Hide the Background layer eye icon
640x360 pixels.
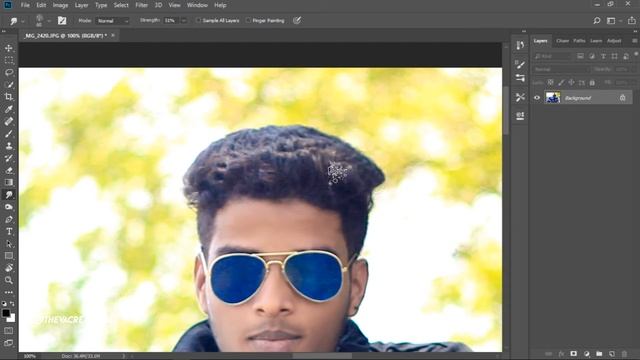tap(537, 98)
